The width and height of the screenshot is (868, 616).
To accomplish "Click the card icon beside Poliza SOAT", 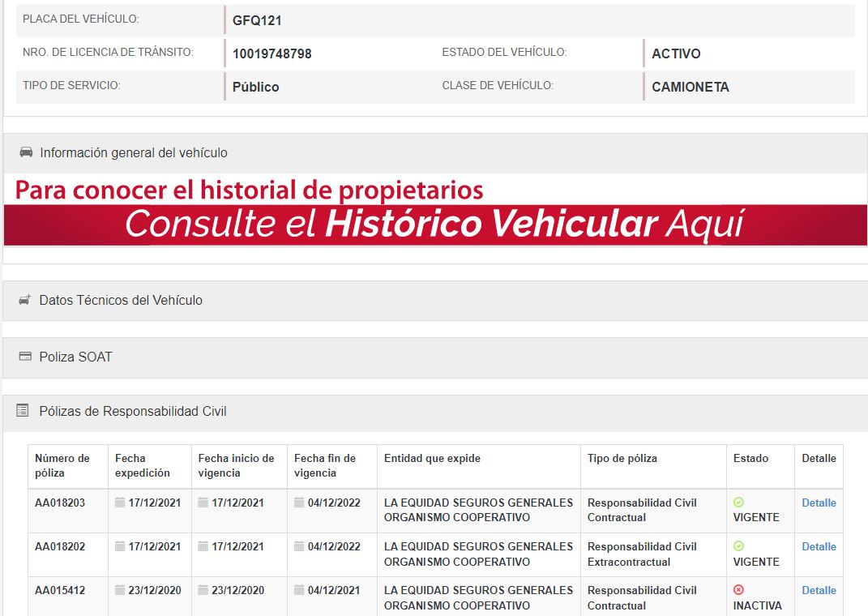I will [25, 357].
